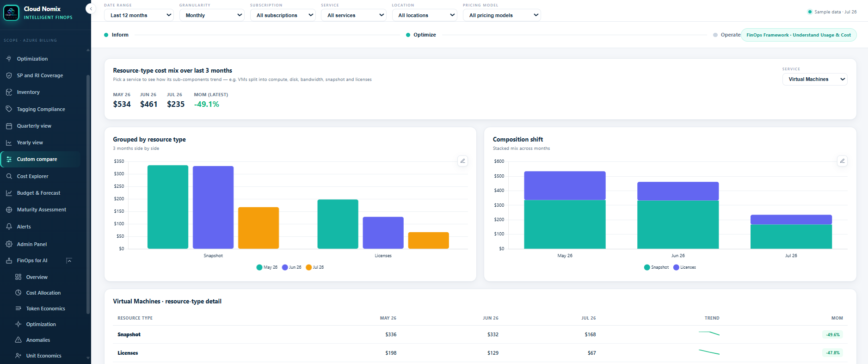This screenshot has width=868, height=364.
Task: Click the Custom compare sliders icon
Action: (x=9, y=159)
